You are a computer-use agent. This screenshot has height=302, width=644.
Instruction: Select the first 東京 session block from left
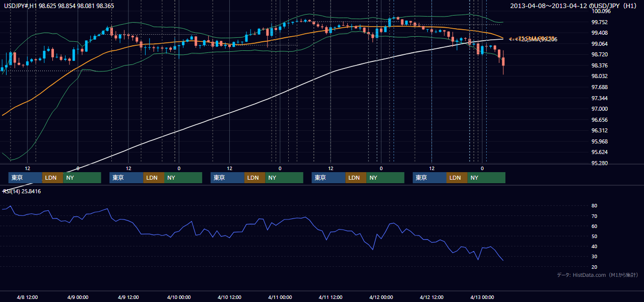click(25, 178)
